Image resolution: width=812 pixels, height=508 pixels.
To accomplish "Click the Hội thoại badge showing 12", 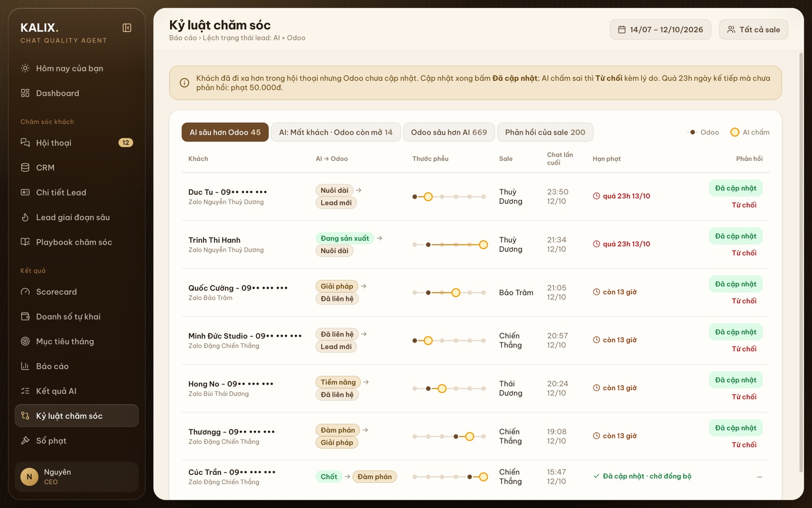I will [126, 143].
